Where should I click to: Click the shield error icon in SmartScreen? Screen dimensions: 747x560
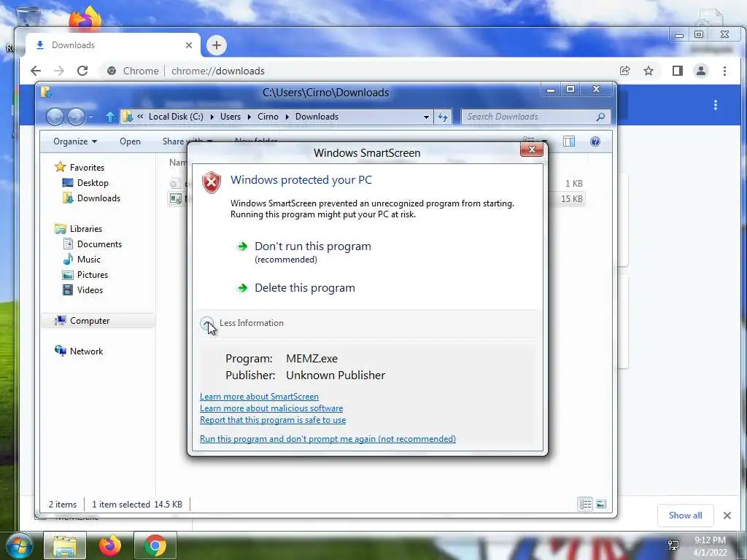point(212,182)
